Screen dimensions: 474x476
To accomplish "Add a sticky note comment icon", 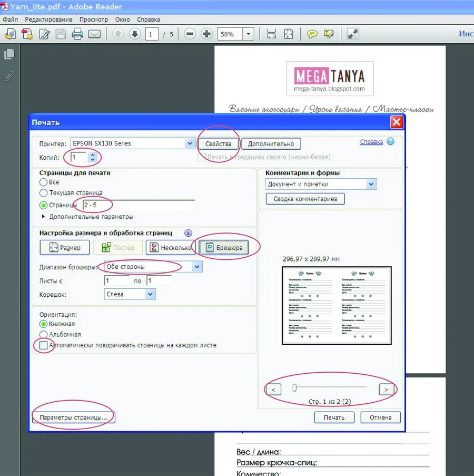I will (x=312, y=34).
